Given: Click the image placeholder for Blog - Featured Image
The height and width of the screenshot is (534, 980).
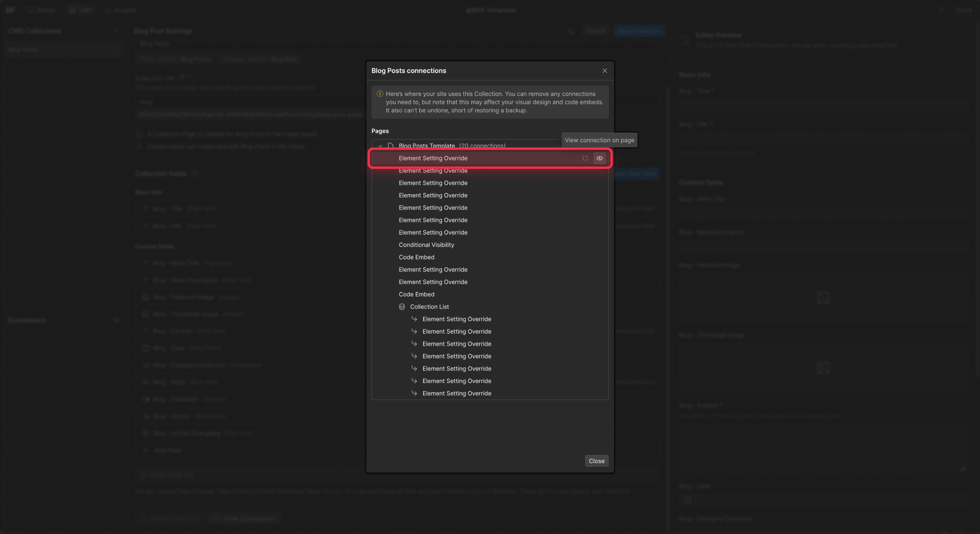Looking at the screenshot, I should coord(824,297).
